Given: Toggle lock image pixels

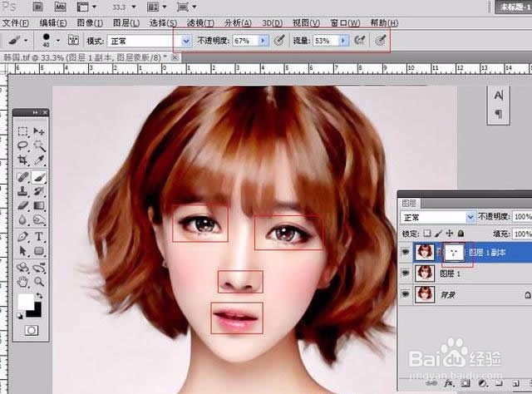Looking at the screenshot, I should [438, 233].
